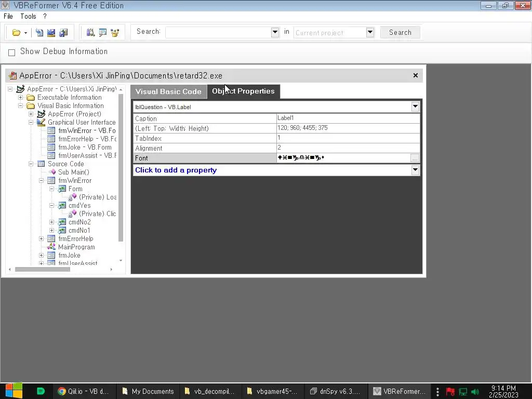532x399 pixels.
Task: Open the search history dropdown arrow
Action: (x=275, y=33)
